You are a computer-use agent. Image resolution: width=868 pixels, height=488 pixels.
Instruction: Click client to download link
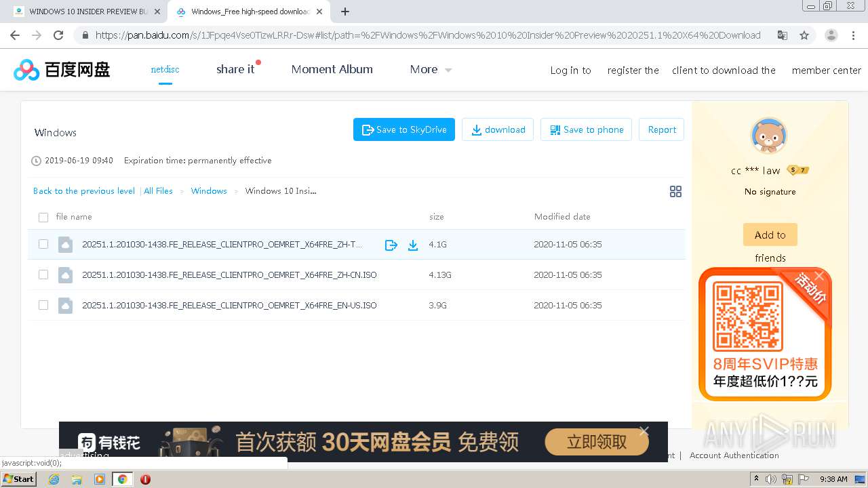tap(724, 70)
